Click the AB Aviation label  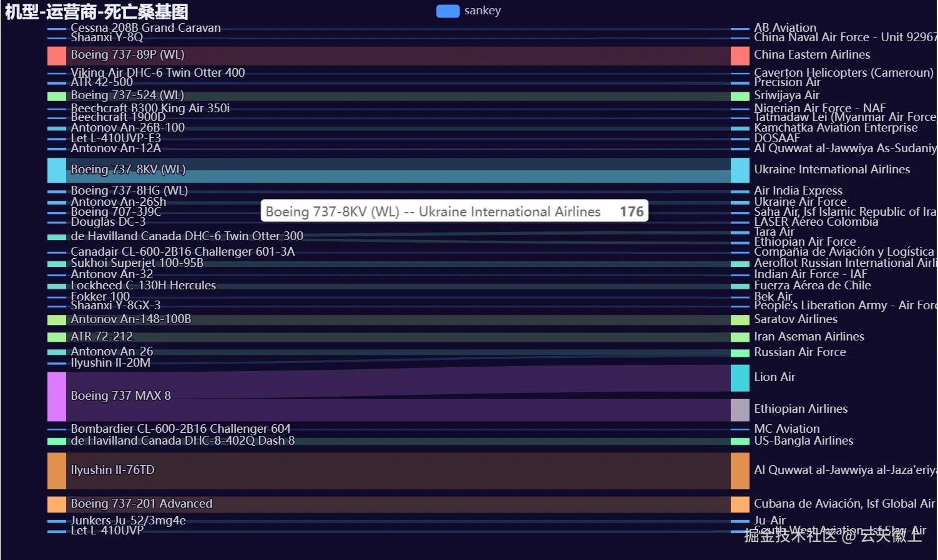coord(785,28)
